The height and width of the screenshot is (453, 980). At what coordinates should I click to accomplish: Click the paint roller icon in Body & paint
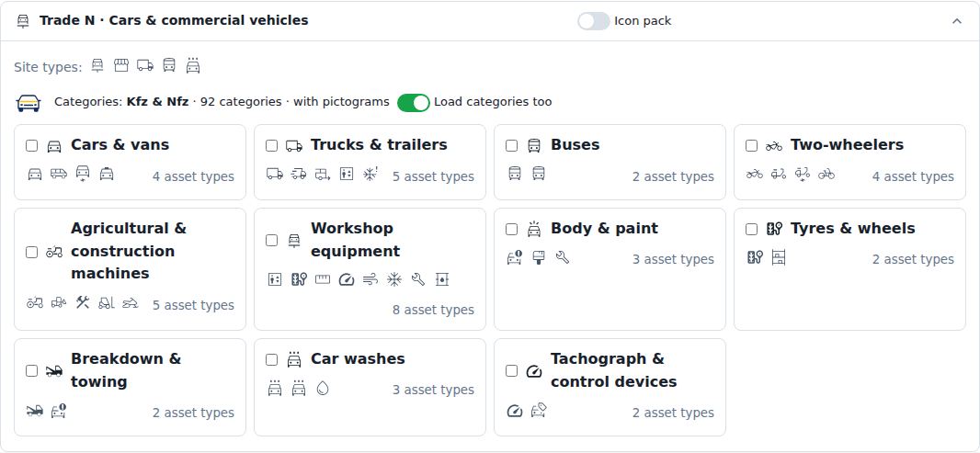[539, 257]
